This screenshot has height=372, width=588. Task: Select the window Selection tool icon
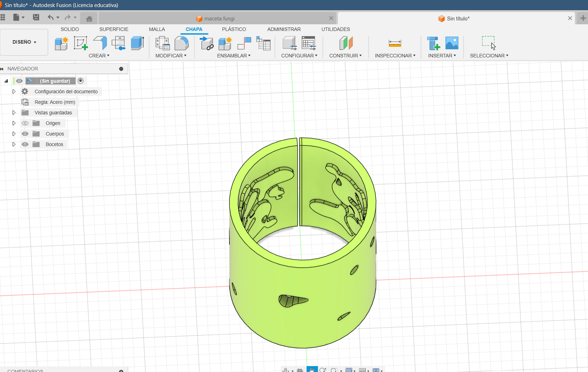coord(488,43)
